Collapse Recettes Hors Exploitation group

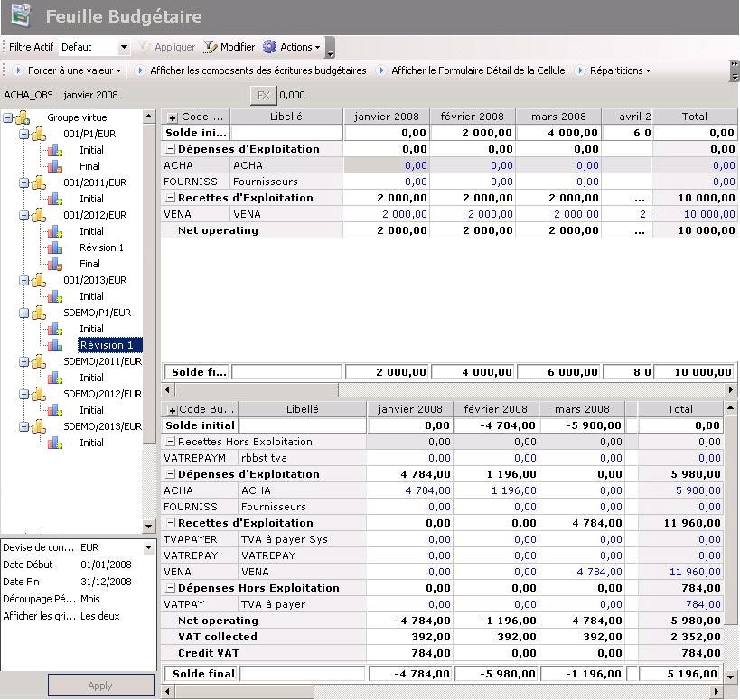pyautogui.click(x=170, y=442)
